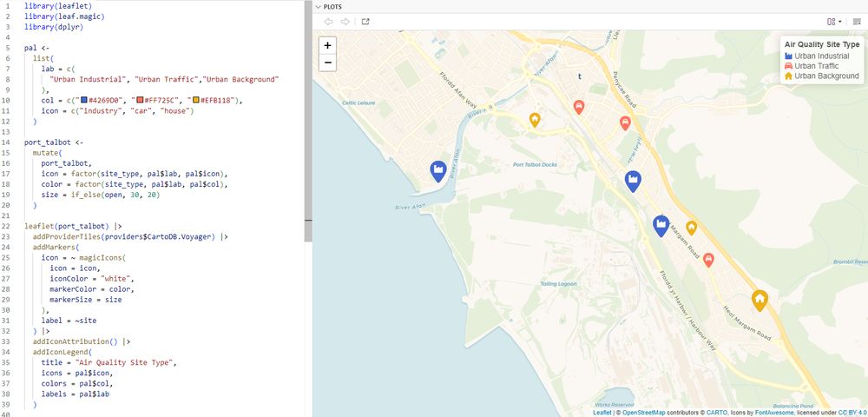868x417 pixels.
Task: Click 'markerSize = size' code line
Action: click(x=85, y=300)
